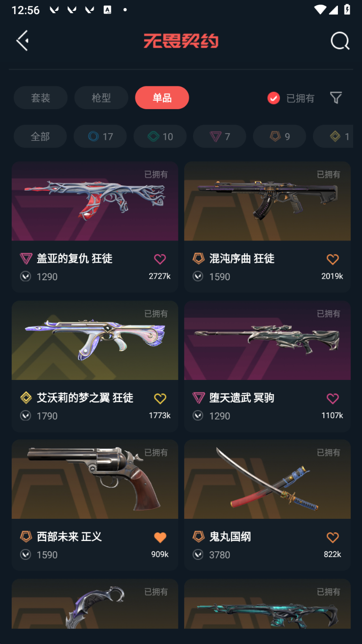Open 西部未来 正义 revolver image
The width and height of the screenshot is (362, 644).
click(95, 479)
